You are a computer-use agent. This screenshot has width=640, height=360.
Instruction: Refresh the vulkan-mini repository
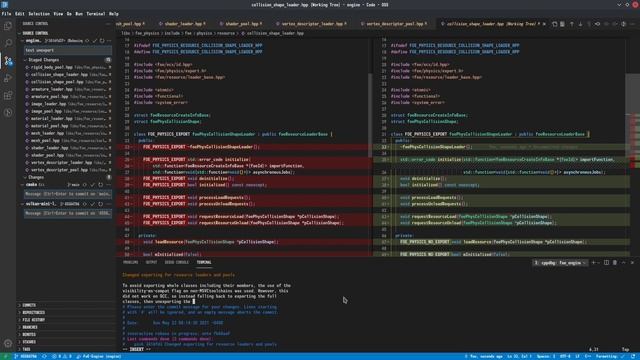100,204
